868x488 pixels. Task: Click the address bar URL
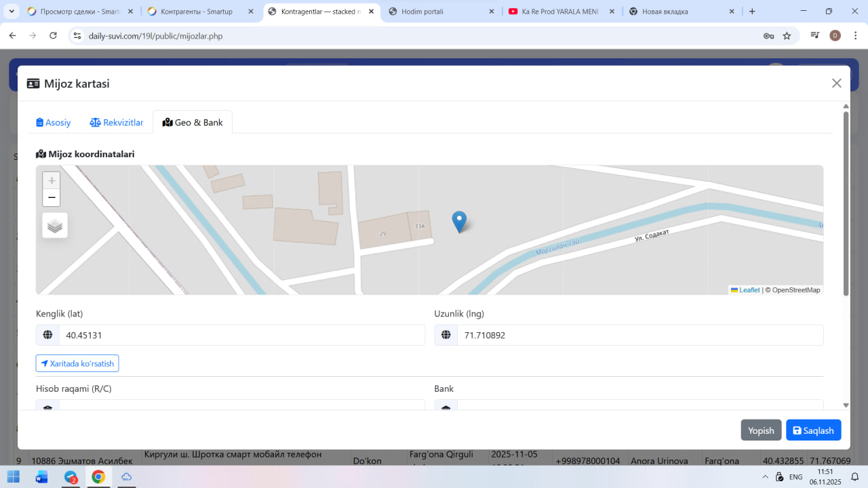click(155, 36)
